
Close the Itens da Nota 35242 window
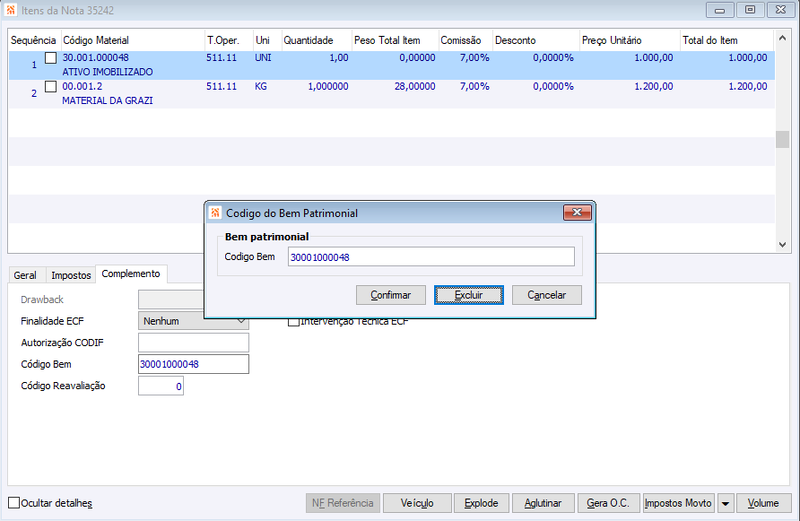781,10
